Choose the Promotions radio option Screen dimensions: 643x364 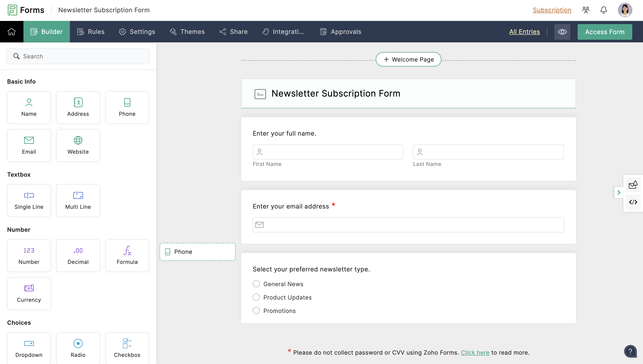click(256, 310)
